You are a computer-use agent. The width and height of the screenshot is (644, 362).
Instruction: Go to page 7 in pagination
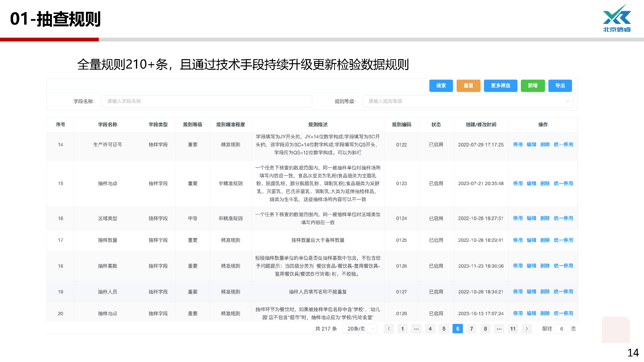[472, 329]
